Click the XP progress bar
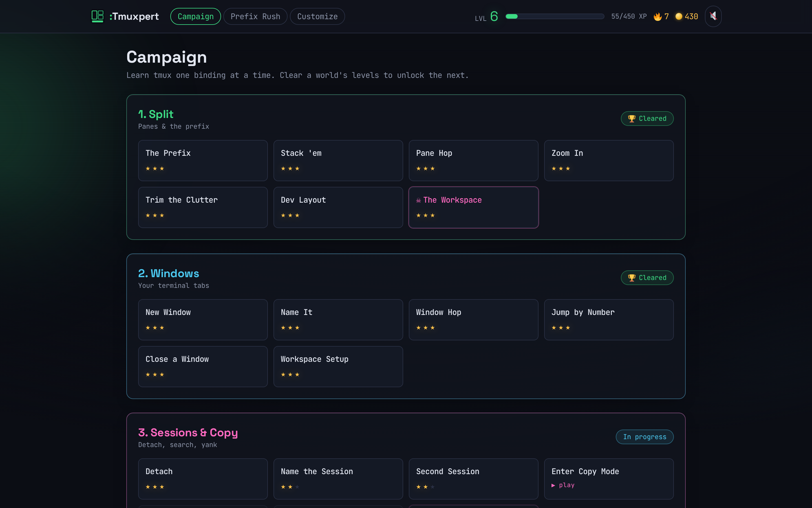 coord(555,16)
